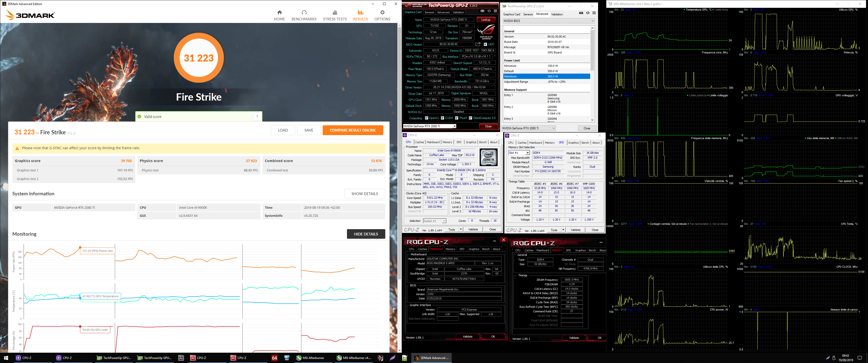Click COMPARE RESULT ONLINE button
Image resolution: width=868 pixels, height=363 pixels.
click(352, 130)
